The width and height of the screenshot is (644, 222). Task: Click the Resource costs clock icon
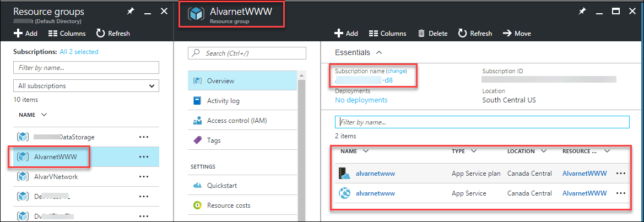[x=197, y=205]
